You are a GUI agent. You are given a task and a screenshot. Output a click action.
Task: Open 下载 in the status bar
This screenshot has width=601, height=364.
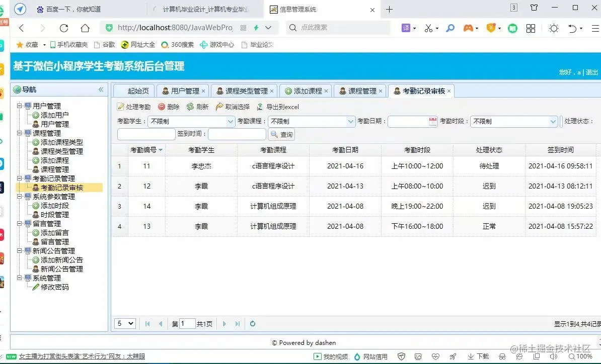pyautogui.click(x=478, y=356)
